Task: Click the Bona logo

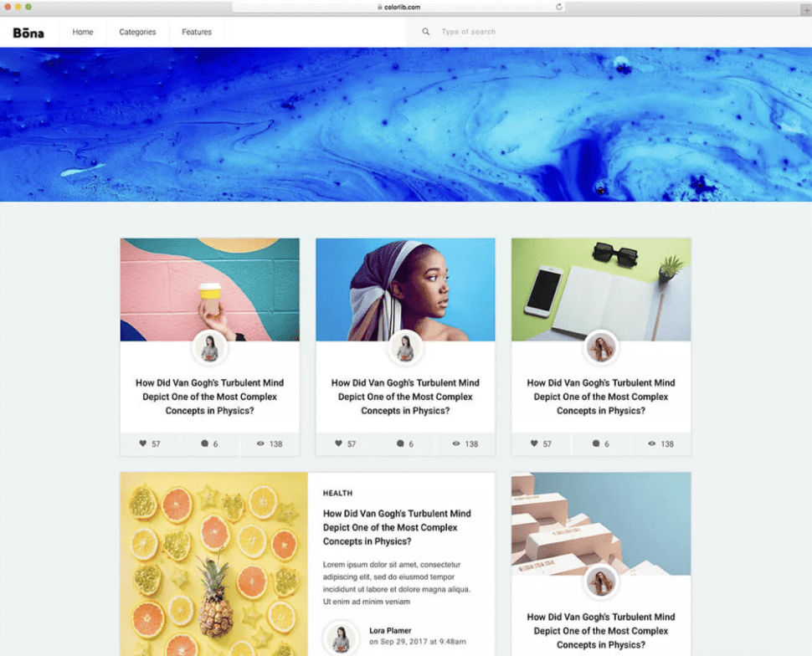Action: pyautogui.click(x=28, y=33)
